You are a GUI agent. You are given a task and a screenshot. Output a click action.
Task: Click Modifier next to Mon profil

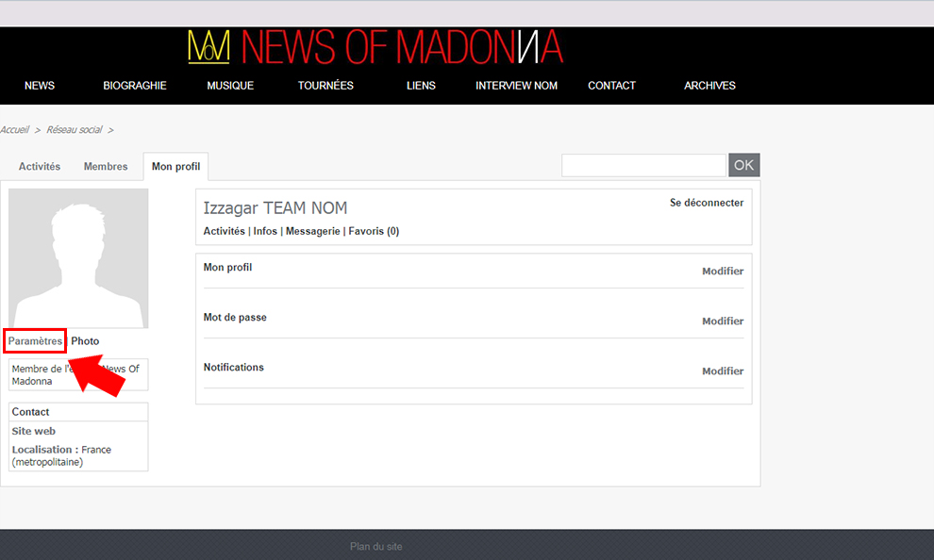[x=722, y=272]
